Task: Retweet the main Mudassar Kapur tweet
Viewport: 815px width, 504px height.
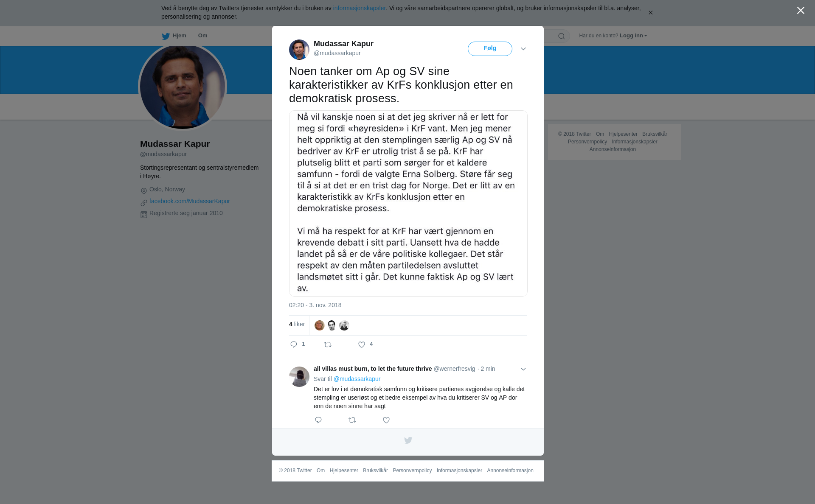Action: (x=328, y=344)
